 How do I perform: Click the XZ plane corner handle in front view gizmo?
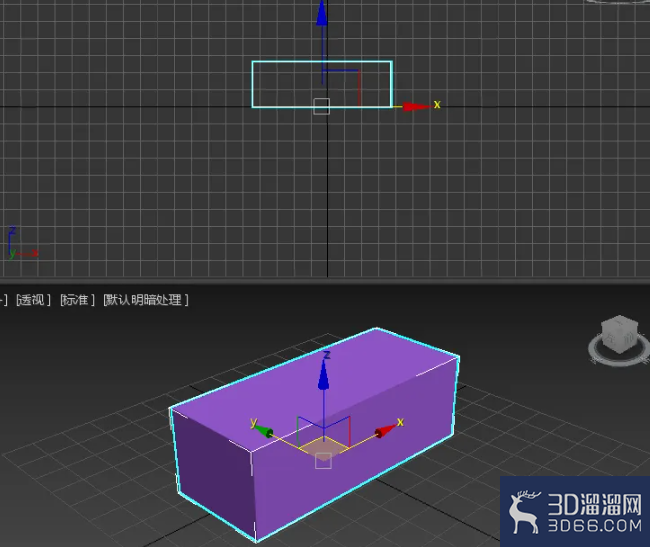[340, 88]
